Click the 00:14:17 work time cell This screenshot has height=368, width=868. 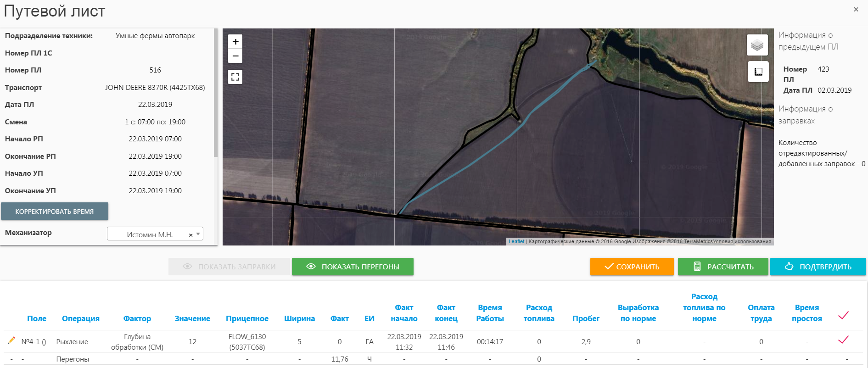(x=490, y=342)
